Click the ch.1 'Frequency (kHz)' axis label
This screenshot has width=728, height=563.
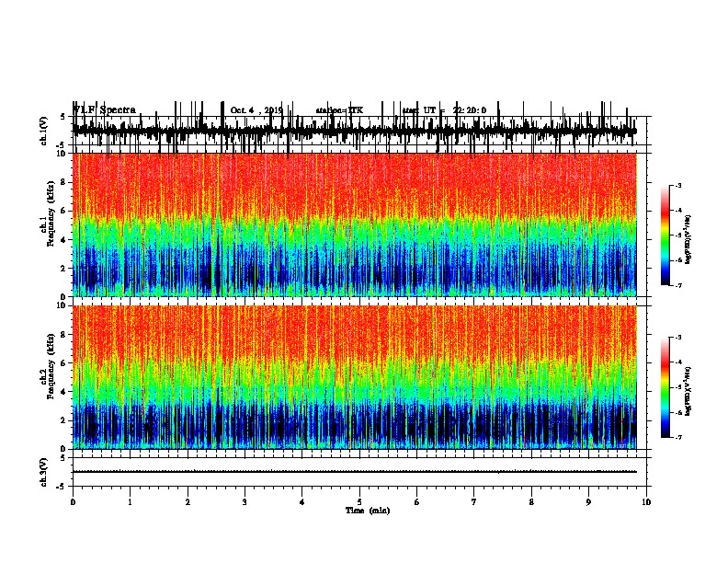tap(51, 213)
